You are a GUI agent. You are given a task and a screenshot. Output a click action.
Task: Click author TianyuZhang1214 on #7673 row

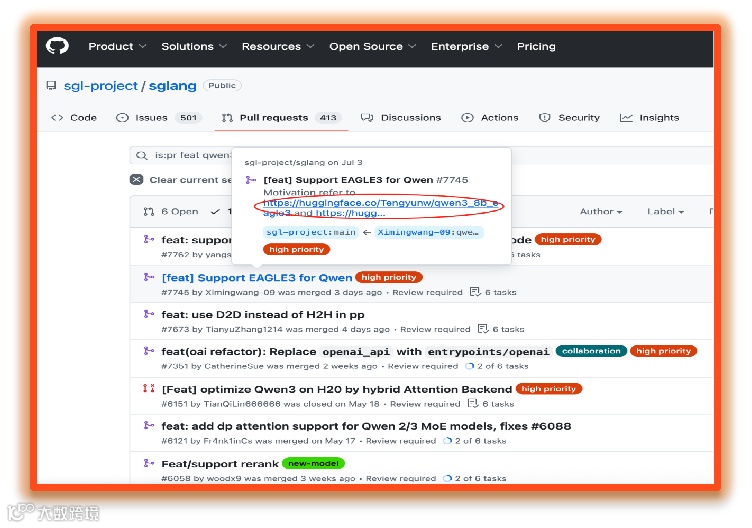pyautogui.click(x=245, y=329)
